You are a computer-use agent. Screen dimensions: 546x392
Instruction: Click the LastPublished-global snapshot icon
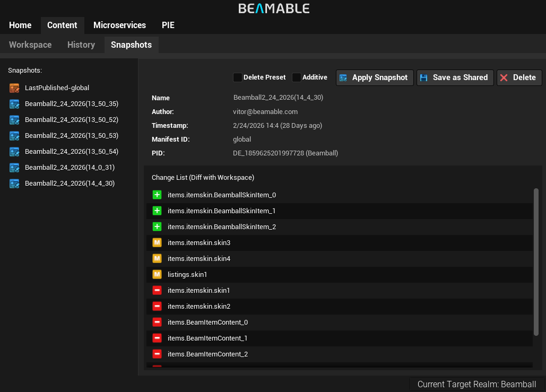pyautogui.click(x=14, y=88)
